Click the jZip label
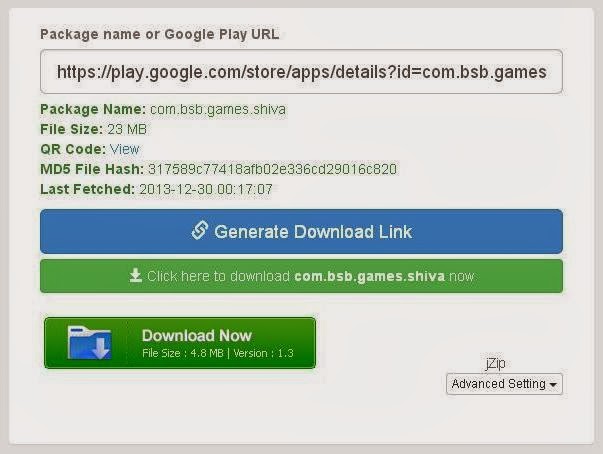This screenshot has width=603, height=454. click(x=496, y=364)
